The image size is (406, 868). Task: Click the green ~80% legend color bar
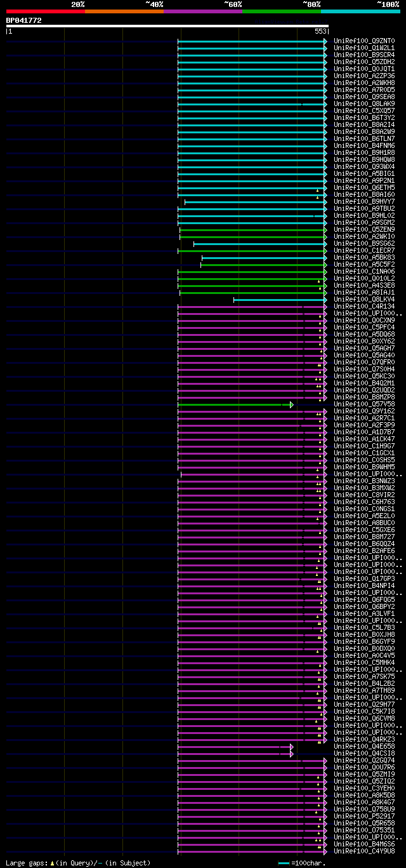[x=282, y=11]
